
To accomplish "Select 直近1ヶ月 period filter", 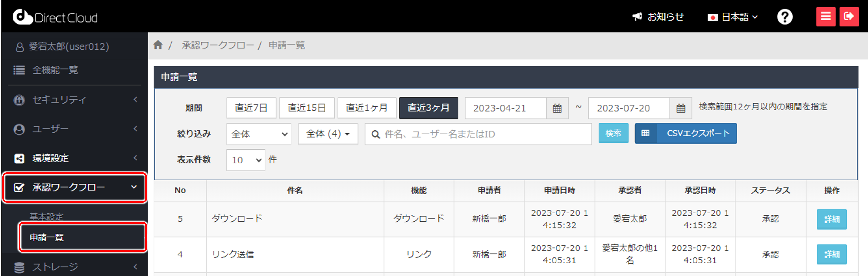I will 367,108.
